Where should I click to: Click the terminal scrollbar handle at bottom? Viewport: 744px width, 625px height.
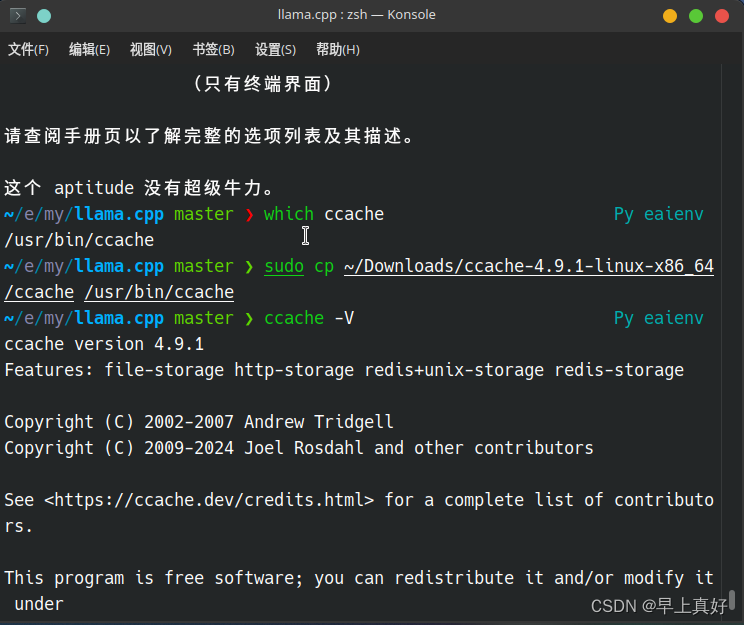tap(732, 600)
